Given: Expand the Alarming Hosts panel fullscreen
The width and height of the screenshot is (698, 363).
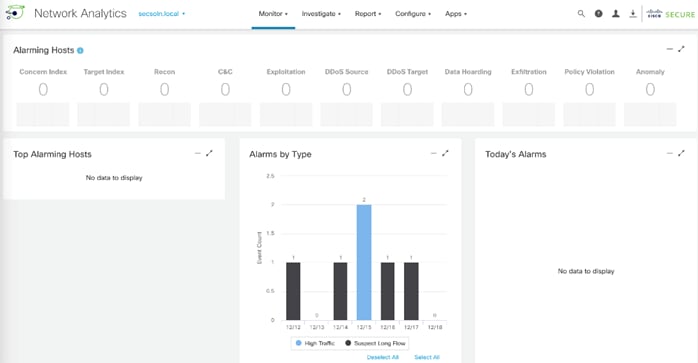Looking at the screenshot, I should (681, 49).
